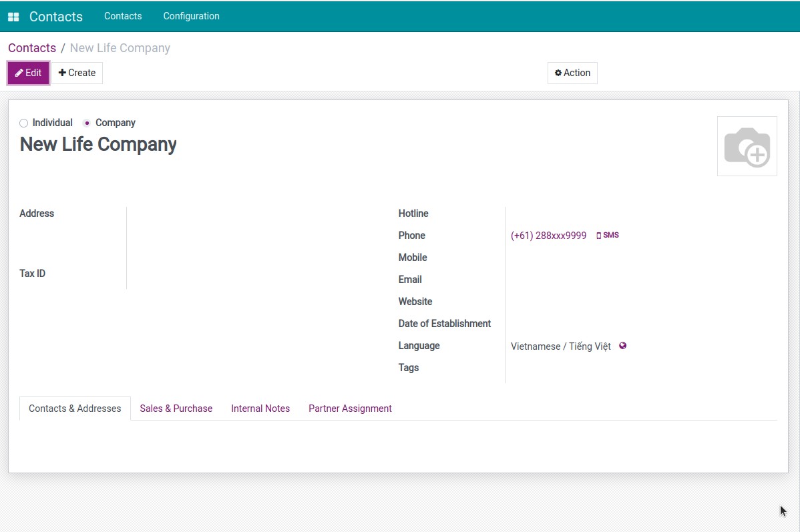Click the camera upload photo placeholder
This screenshot has height=532, width=800.
(x=747, y=146)
